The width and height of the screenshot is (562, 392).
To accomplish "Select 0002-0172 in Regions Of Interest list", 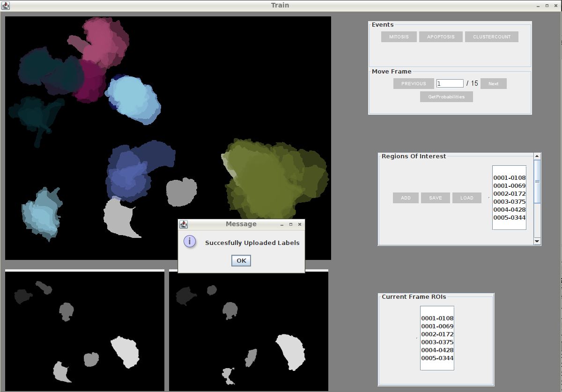I will tap(510, 194).
